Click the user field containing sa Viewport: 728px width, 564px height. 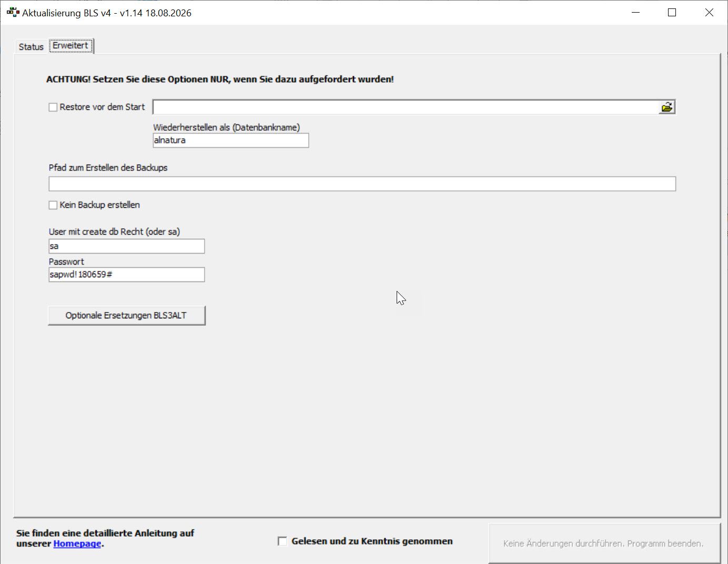[127, 246]
